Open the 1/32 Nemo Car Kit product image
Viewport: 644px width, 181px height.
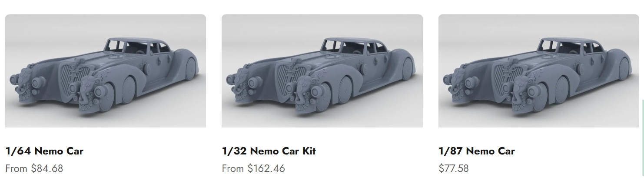[x=322, y=71]
